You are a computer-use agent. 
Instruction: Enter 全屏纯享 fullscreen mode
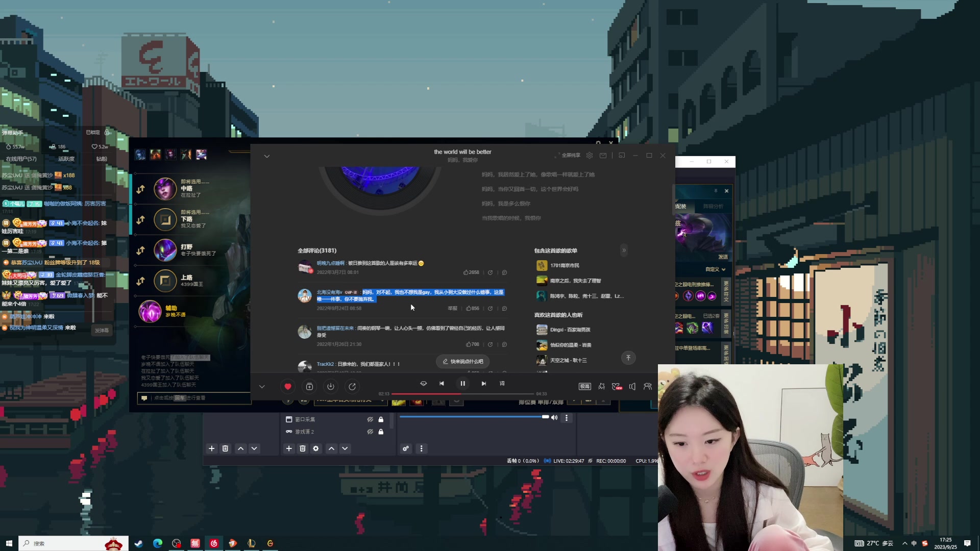click(568, 155)
